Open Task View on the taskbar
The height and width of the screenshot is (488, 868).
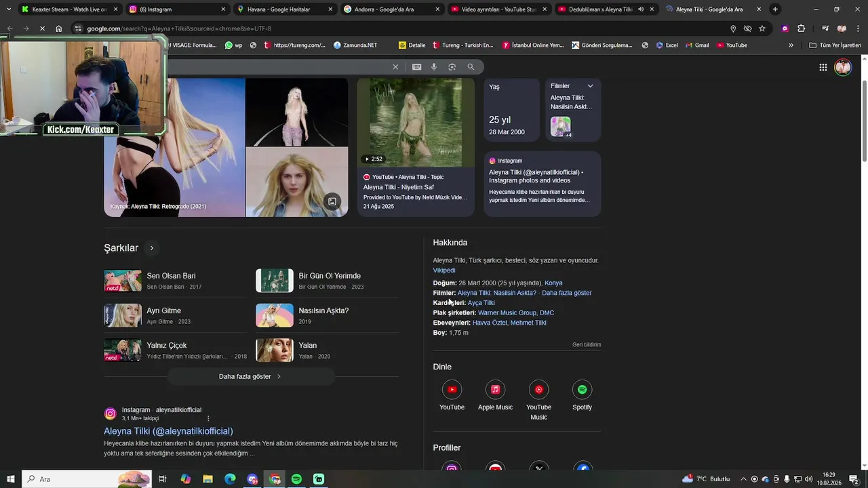click(x=163, y=479)
